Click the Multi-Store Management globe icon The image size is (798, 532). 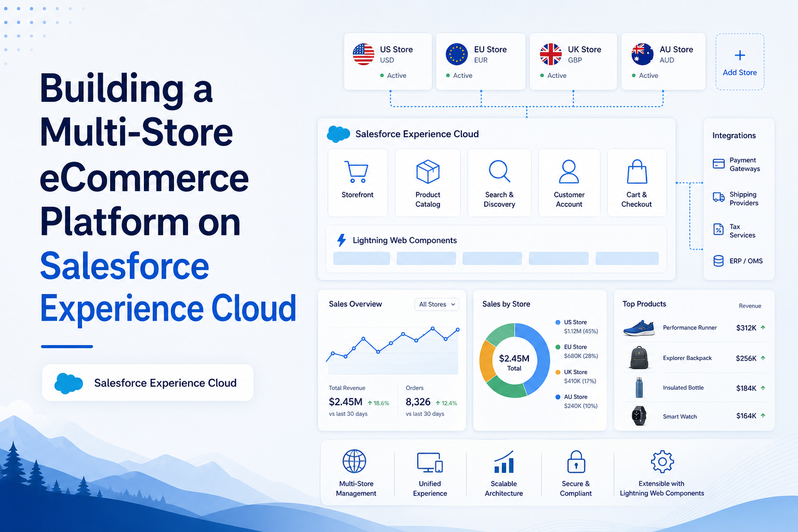point(355,461)
